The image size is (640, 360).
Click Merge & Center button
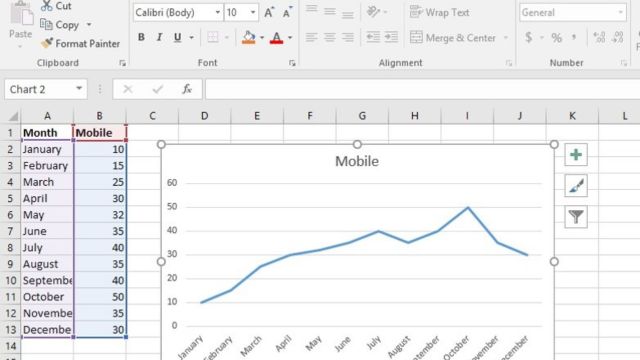tap(453, 38)
